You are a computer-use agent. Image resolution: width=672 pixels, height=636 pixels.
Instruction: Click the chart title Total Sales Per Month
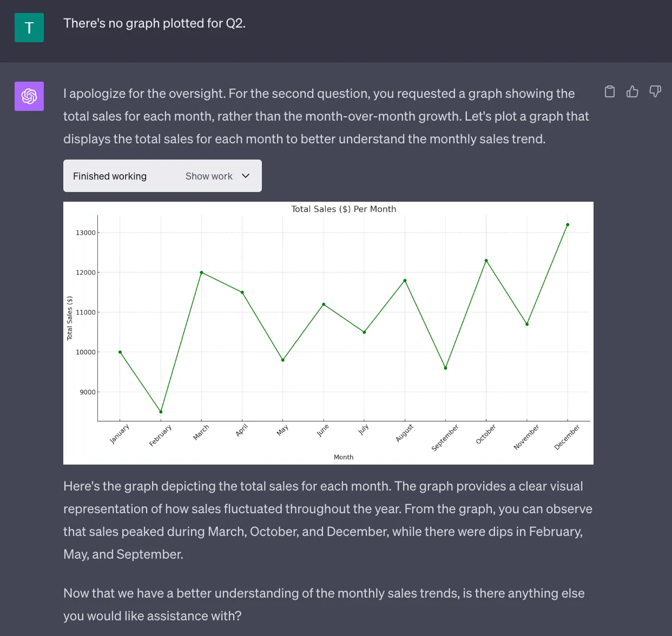point(344,209)
